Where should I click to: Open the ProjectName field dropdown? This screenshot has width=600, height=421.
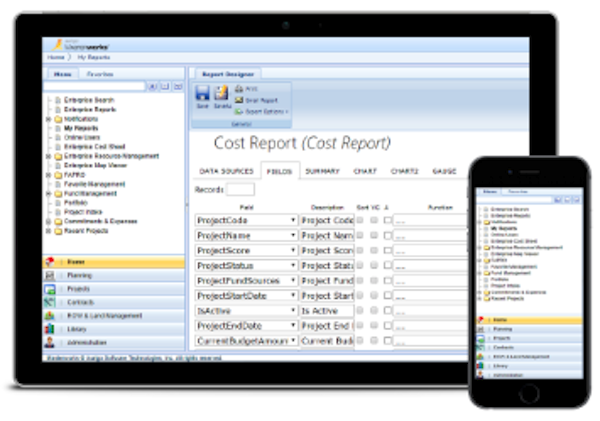click(x=293, y=236)
